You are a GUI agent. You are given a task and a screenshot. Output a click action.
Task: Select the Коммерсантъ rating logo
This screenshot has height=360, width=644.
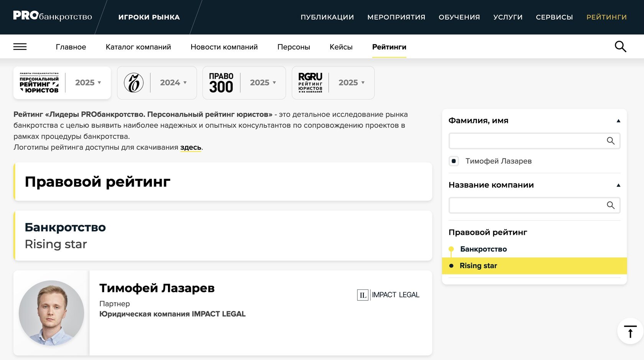click(133, 83)
